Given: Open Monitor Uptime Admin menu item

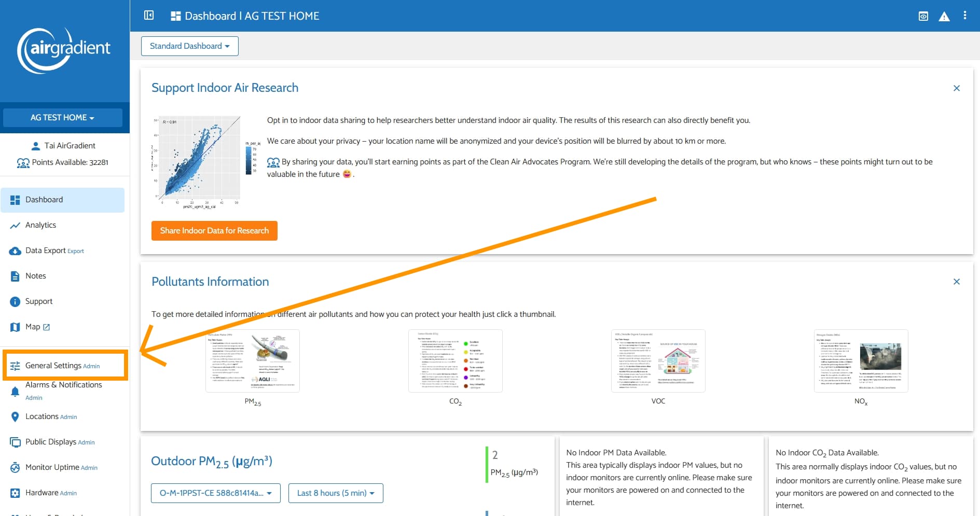Looking at the screenshot, I should click(62, 468).
